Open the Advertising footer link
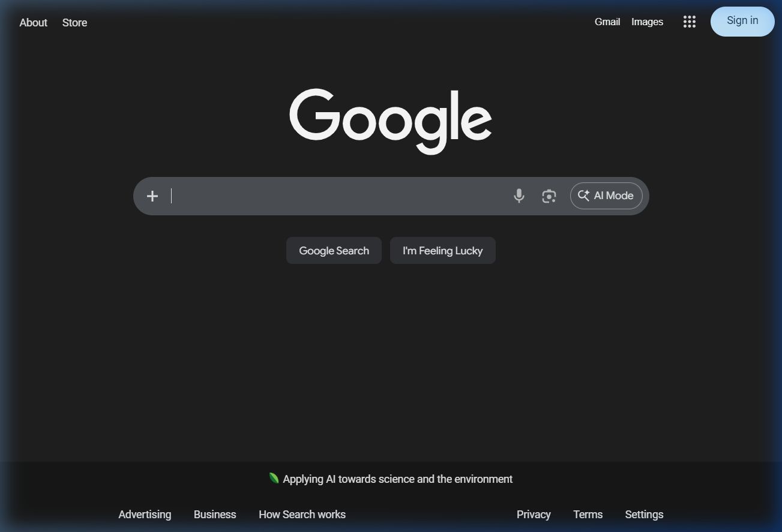 pos(145,515)
